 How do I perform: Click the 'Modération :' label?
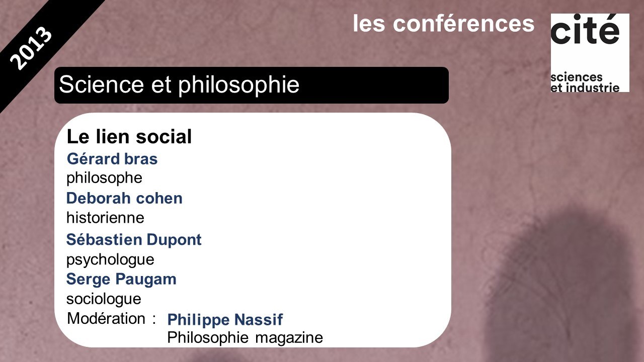111,319
